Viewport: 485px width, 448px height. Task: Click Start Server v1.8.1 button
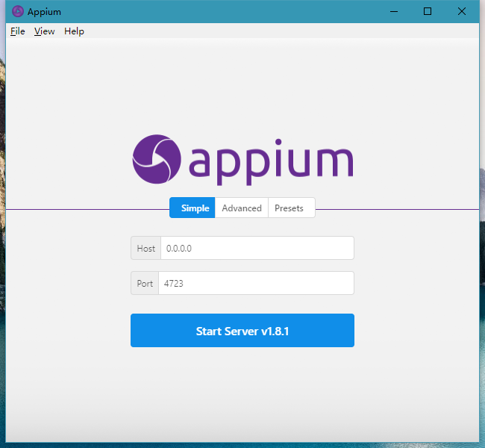242,330
